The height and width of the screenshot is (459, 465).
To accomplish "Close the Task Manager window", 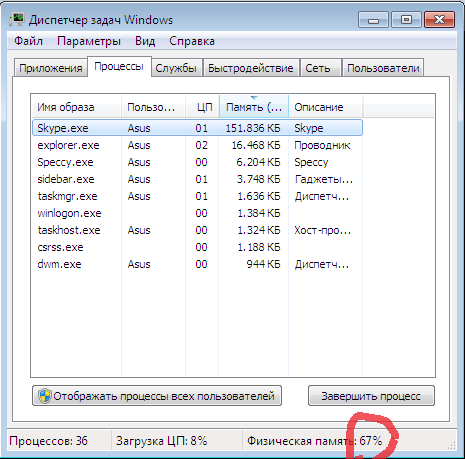I will [439, 20].
